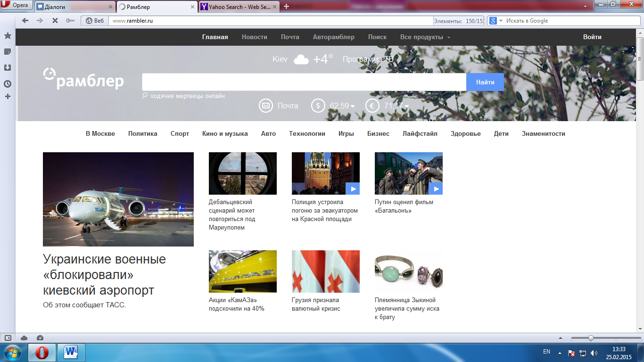Click the euro rate icon
The height and width of the screenshot is (362, 644).
372,106
